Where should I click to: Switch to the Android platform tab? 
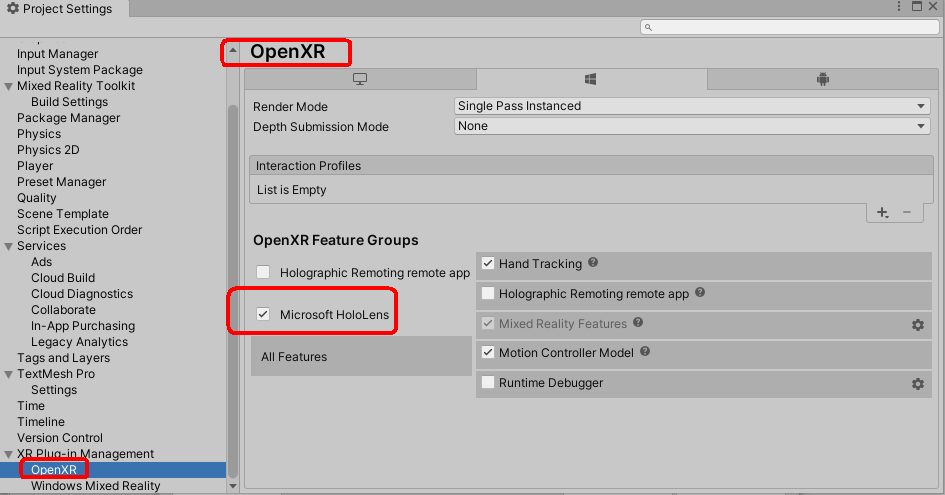tap(823, 79)
